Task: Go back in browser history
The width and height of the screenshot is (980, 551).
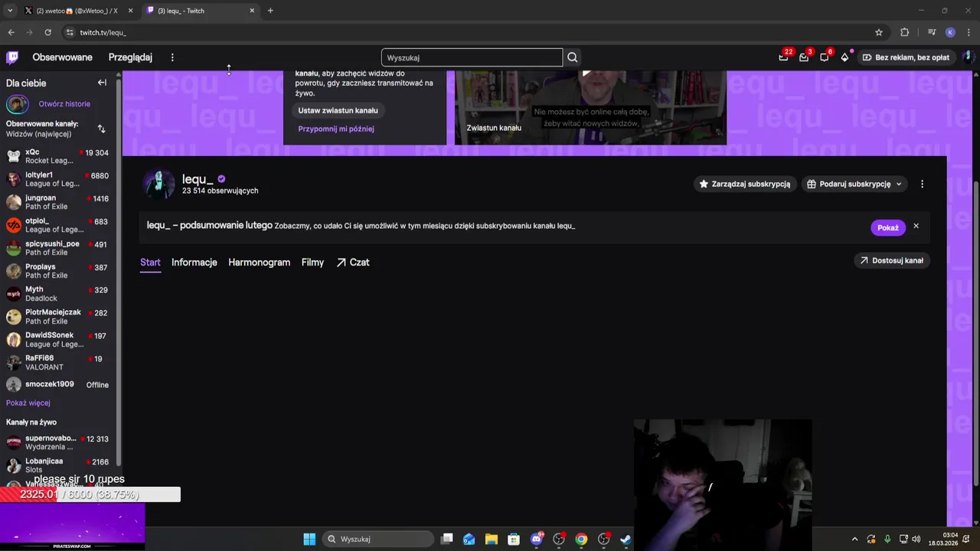Action: click(11, 32)
